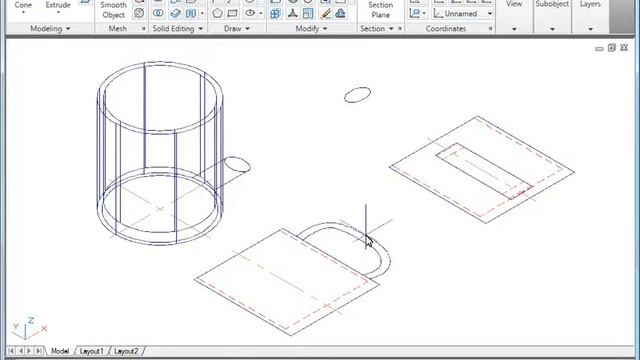
Task: Open the View panel dropdown
Action: pos(514,29)
